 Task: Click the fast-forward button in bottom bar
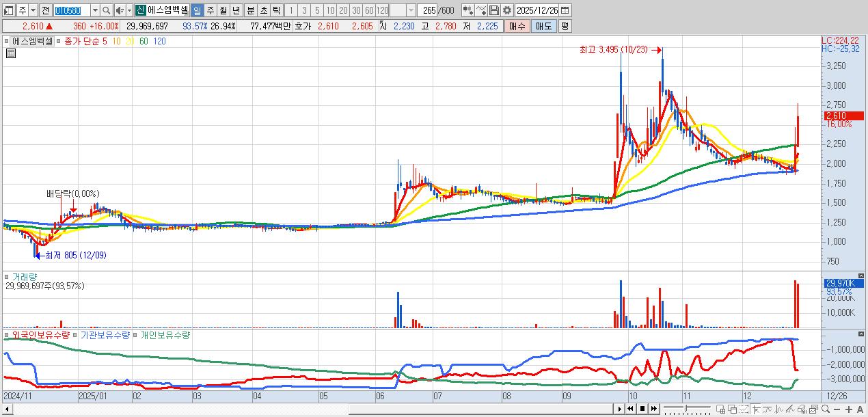(x=654, y=409)
